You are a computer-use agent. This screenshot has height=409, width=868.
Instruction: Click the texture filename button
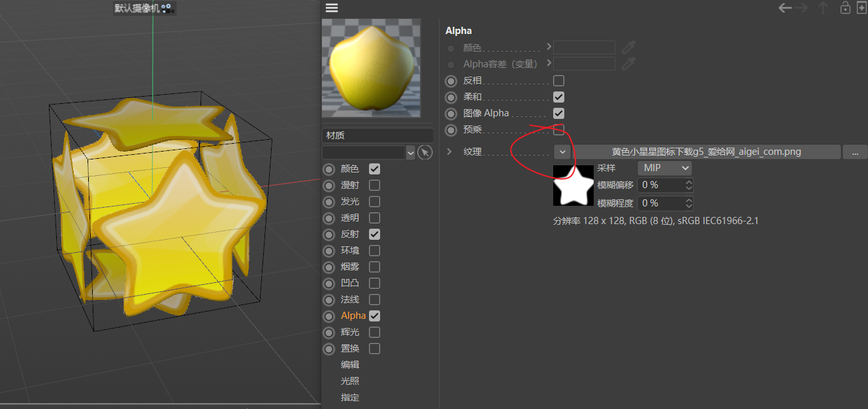[x=706, y=152]
